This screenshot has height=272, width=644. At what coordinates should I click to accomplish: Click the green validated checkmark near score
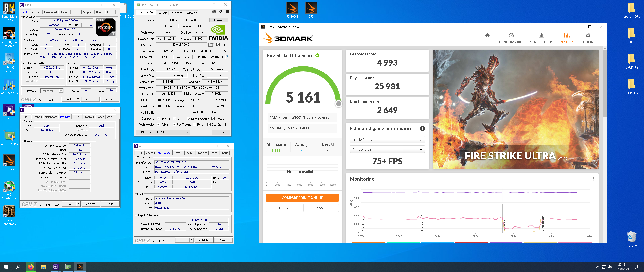[317, 55]
